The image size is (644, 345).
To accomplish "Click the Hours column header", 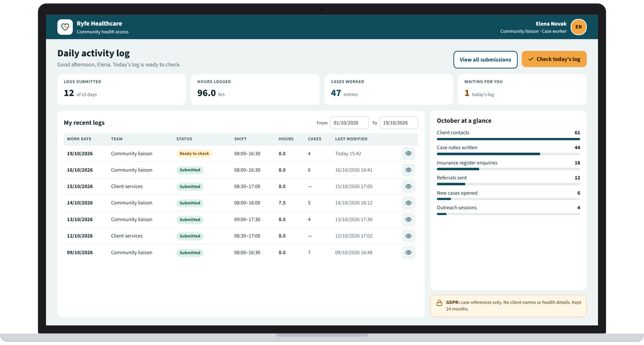I will coord(286,139).
